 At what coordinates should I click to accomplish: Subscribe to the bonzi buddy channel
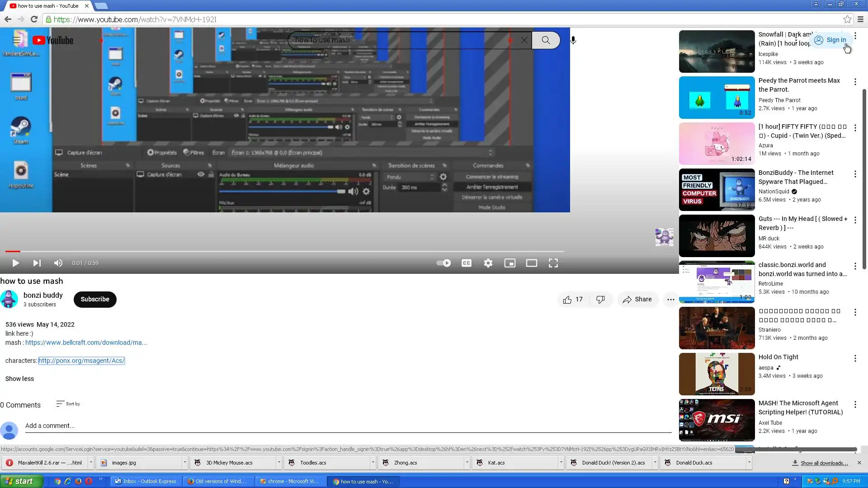coord(95,299)
